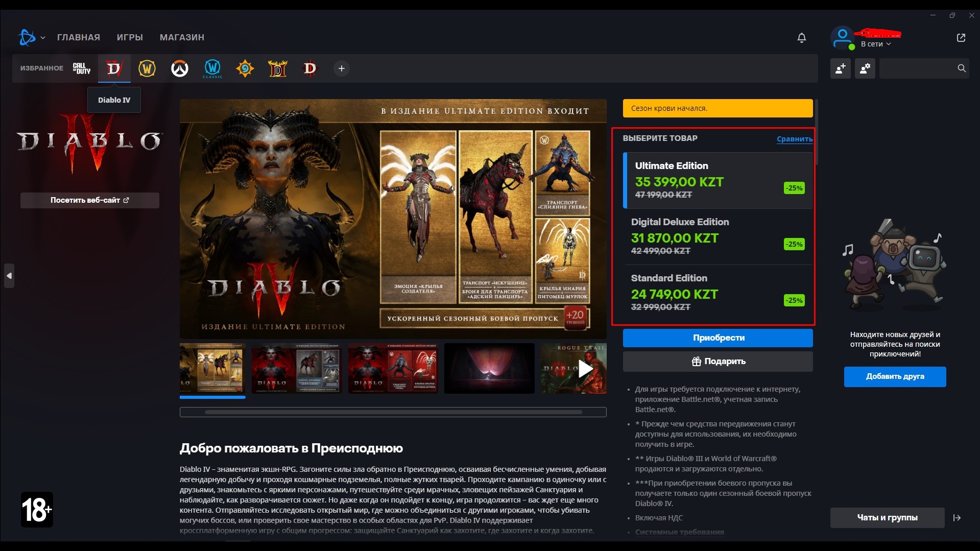Click the Добавить друга button

coord(895,377)
